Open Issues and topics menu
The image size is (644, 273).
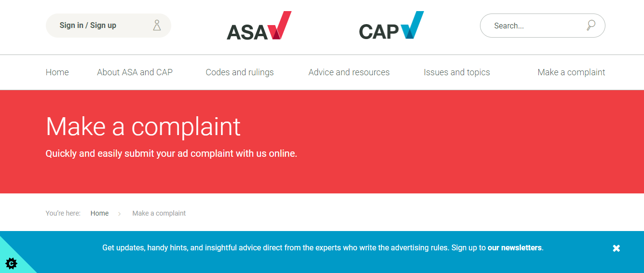[x=456, y=72]
